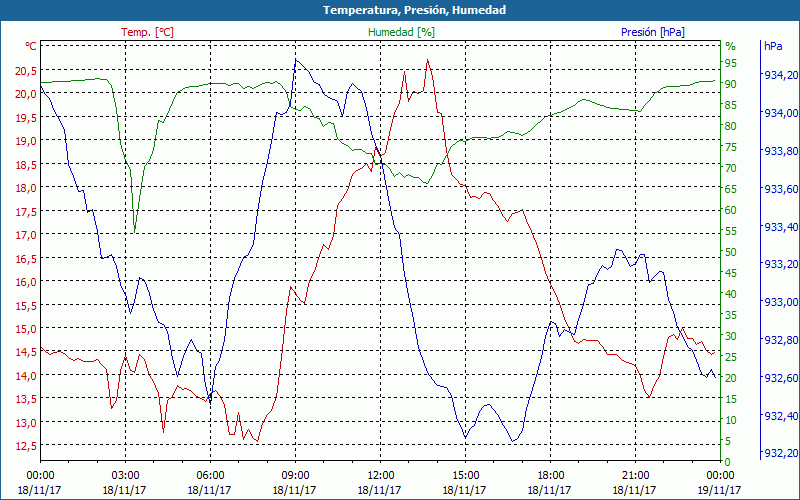Click the 95 humidity axis value
The width and height of the screenshot is (800, 500).
pos(731,63)
